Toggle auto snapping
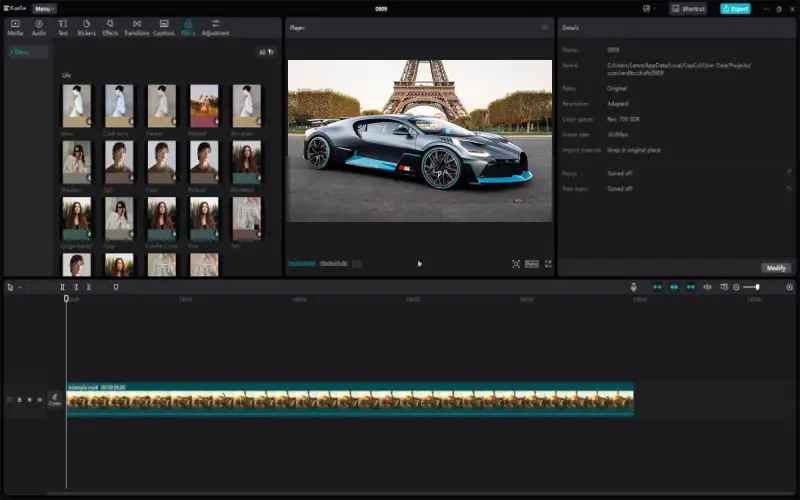The height and width of the screenshot is (500, 800). click(674, 287)
